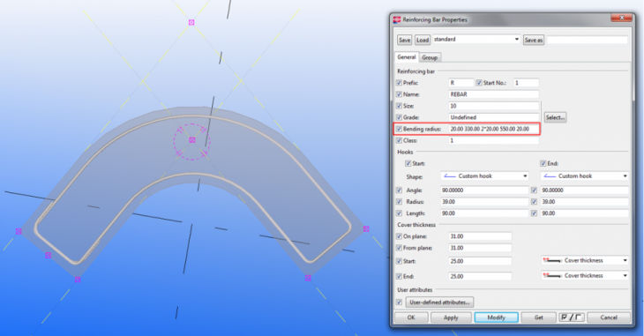Toggle the Bending radius checkbox
The image size is (644, 336).
pyautogui.click(x=399, y=129)
